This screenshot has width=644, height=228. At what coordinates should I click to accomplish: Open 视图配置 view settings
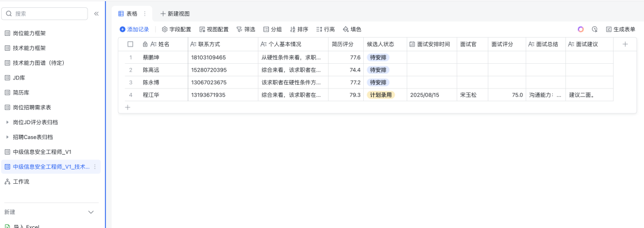214,30
